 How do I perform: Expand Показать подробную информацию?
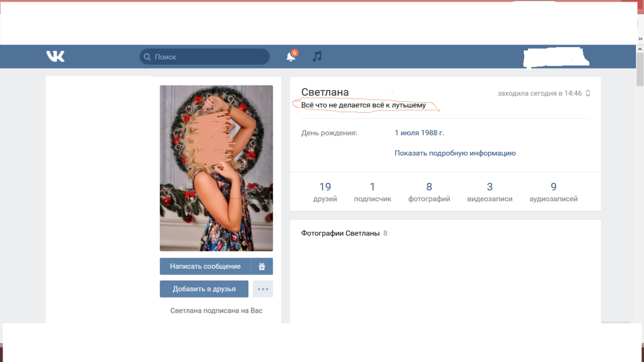click(455, 153)
